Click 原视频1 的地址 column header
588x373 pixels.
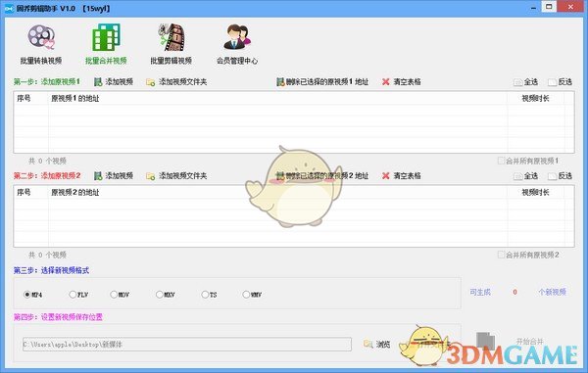point(75,99)
